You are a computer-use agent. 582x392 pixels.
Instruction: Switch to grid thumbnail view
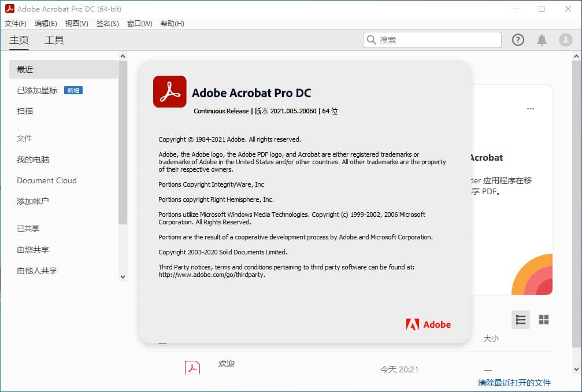click(x=543, y=320)
